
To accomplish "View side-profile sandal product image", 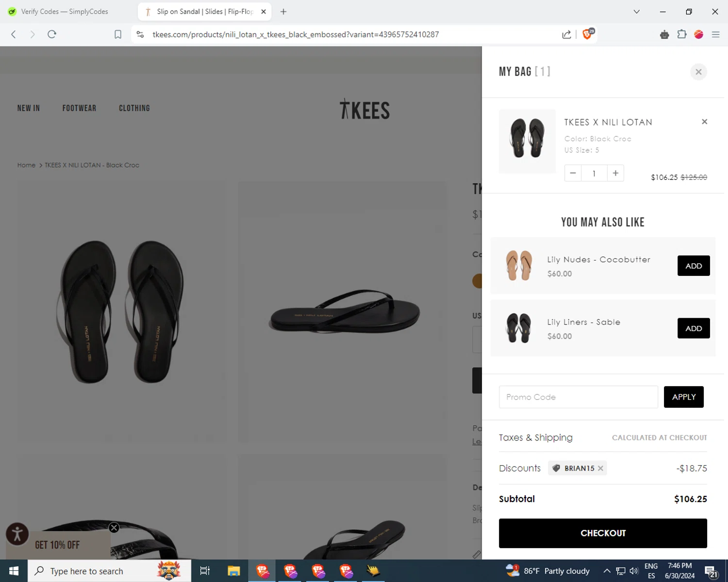I will tap(342, 312).
